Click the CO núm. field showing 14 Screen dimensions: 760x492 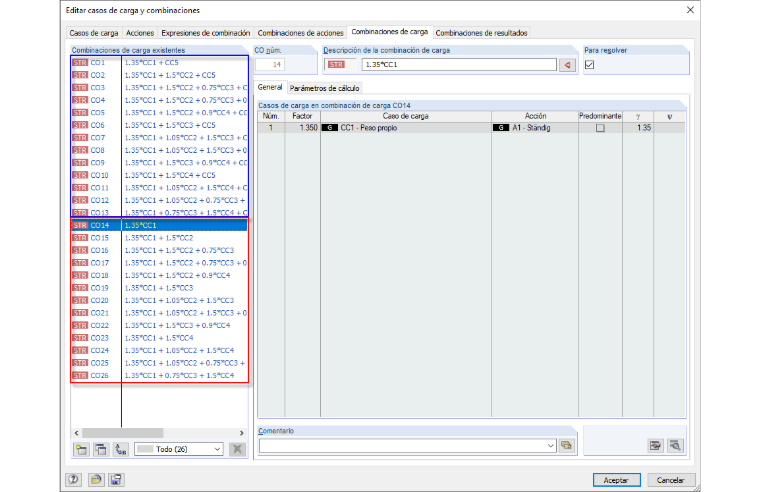click(x=270, y=64)
